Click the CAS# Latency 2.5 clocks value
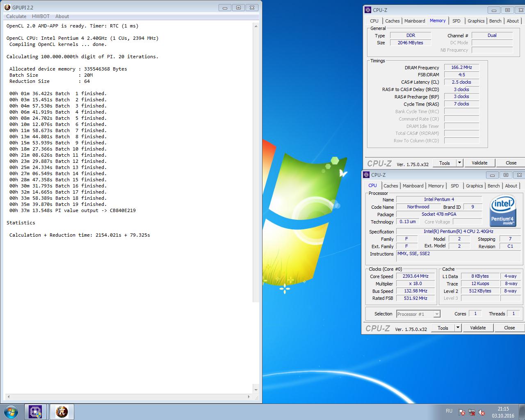 [461, 82]
